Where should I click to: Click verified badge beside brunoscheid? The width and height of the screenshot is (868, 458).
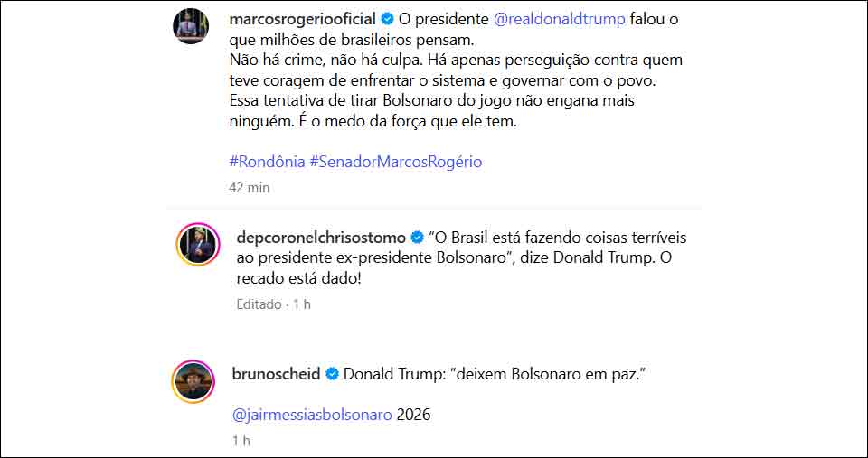[x=332, y=374]
